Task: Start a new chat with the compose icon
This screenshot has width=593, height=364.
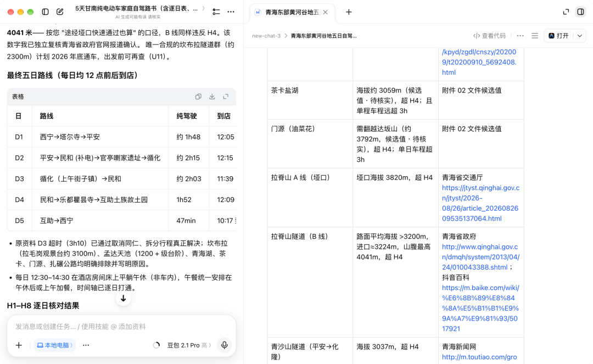Action: (x=60, y=12)
